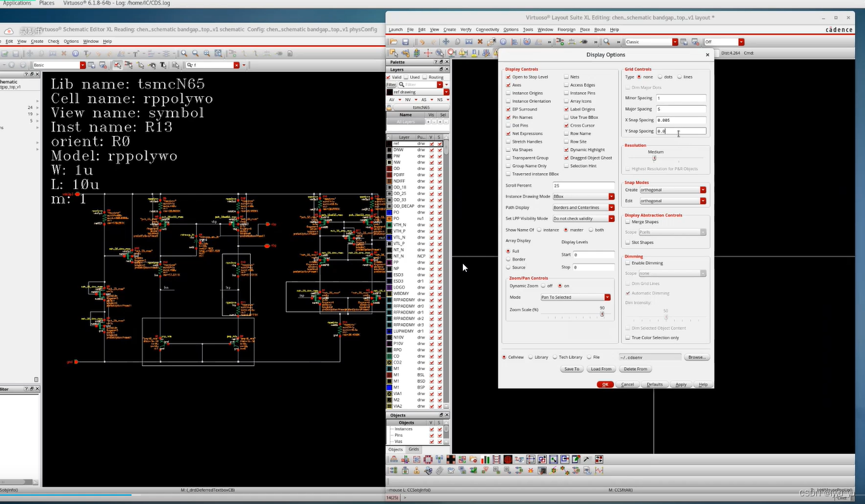865x504 pixels.
Task: Click the red X delete icon in Layout toolbar
Action: tap(480, 42)
